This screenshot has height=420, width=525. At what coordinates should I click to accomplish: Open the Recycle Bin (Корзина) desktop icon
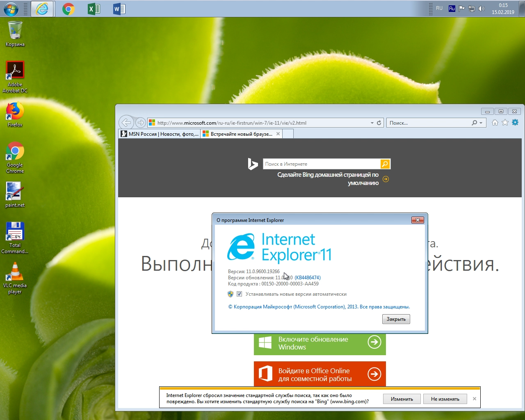click(x=15, y=34)
